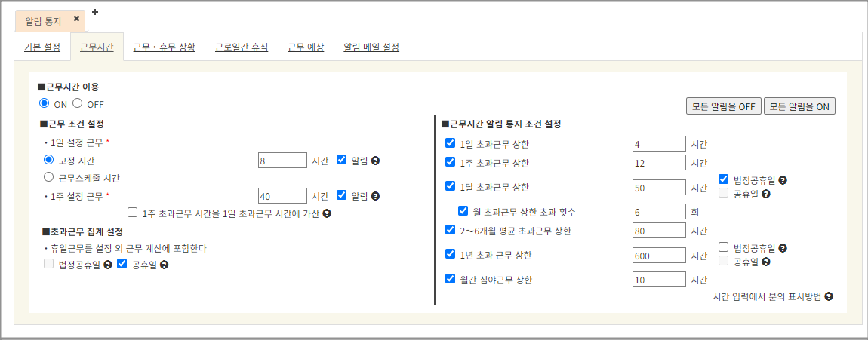868x340 pixels.
Task: Click help icon next to 시간 입력에서 분의 표시방법
Action: 829,297
